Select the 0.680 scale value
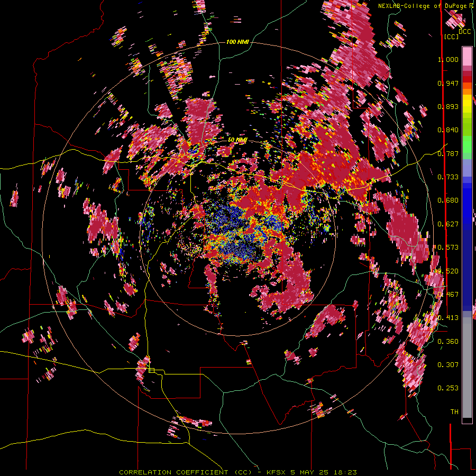This screenshot has width=476, height=476. pyautogui.click(x=448, y=200)
